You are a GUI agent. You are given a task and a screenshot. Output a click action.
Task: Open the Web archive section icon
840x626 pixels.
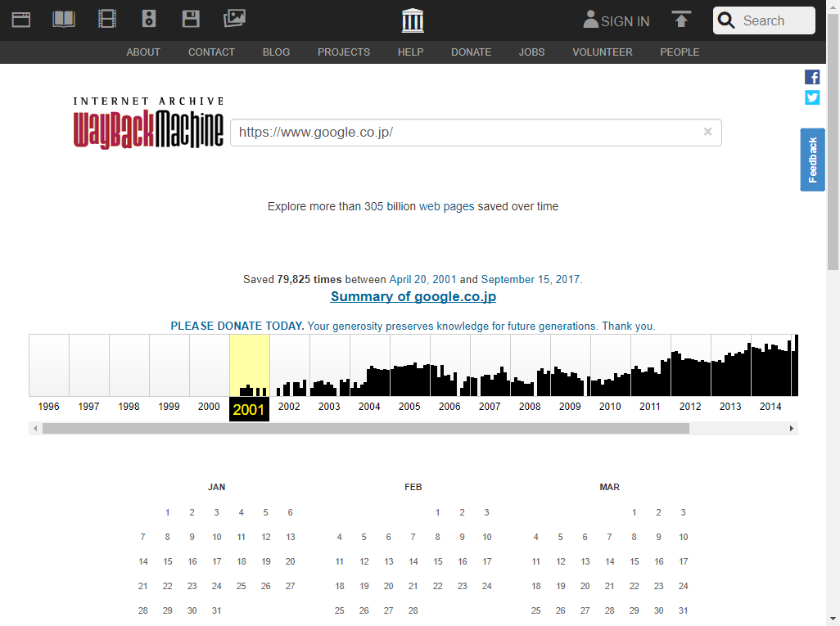(20, 18)
